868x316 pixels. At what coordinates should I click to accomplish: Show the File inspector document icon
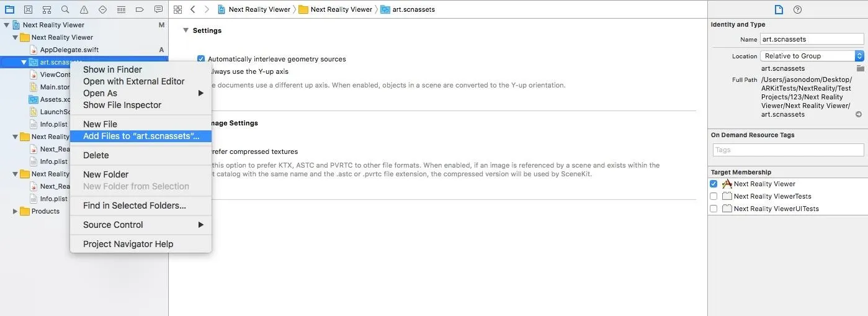pos(779,9)
